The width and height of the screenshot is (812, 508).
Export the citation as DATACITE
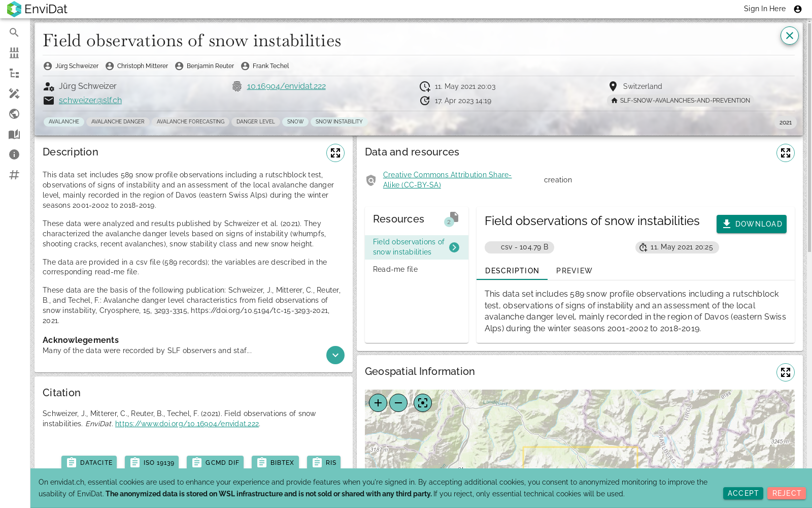point(89,462)
